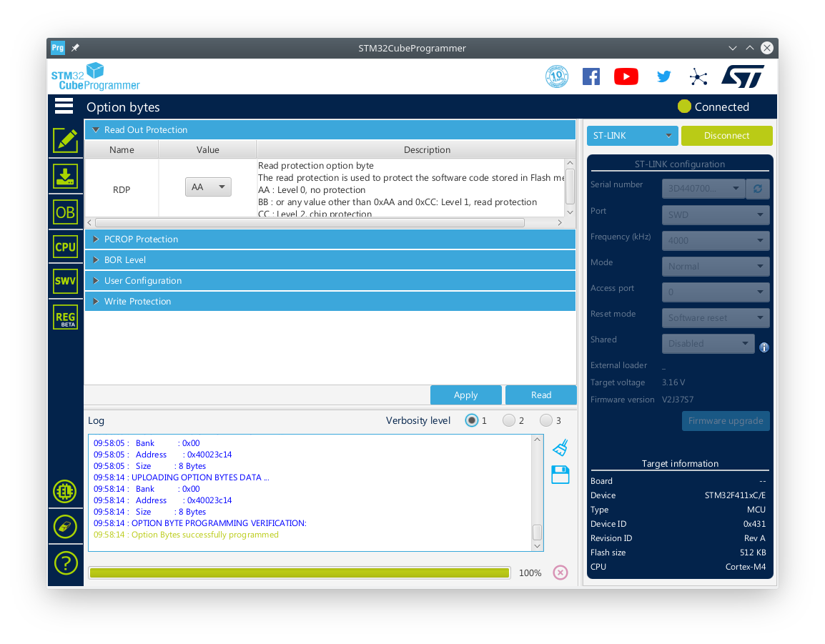The width and height of the screenshot is (825, 644).
Task: Expand the PCROP Protection section
Action: 141,239
